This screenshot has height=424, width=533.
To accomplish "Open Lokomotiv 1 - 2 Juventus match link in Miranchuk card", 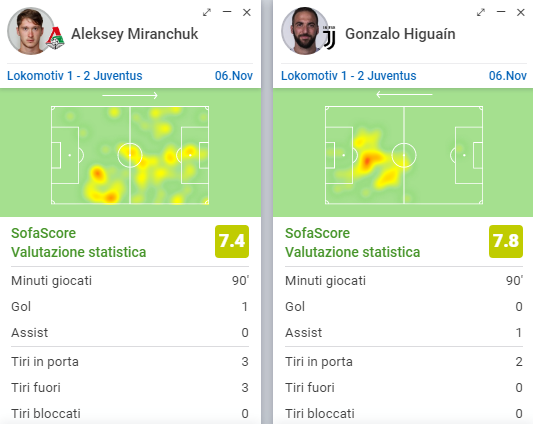I will (x=75, y=75).
